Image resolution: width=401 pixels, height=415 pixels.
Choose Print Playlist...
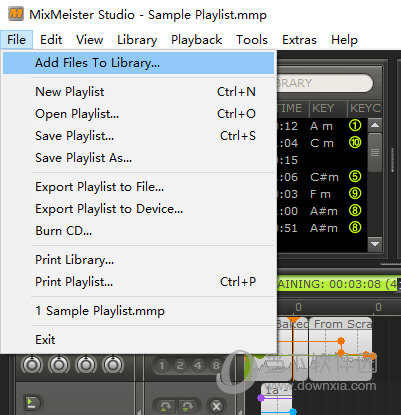(x=138, y=282)
